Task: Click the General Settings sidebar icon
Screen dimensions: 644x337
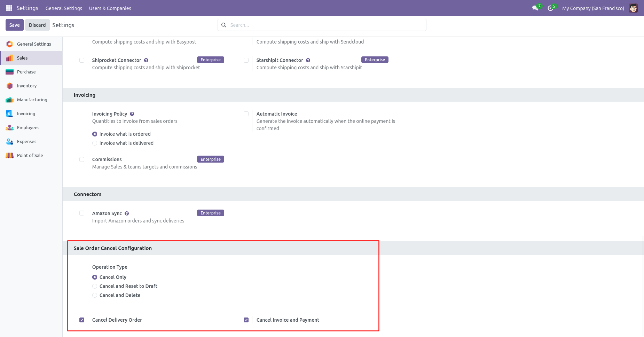Action: pos(10,44)
